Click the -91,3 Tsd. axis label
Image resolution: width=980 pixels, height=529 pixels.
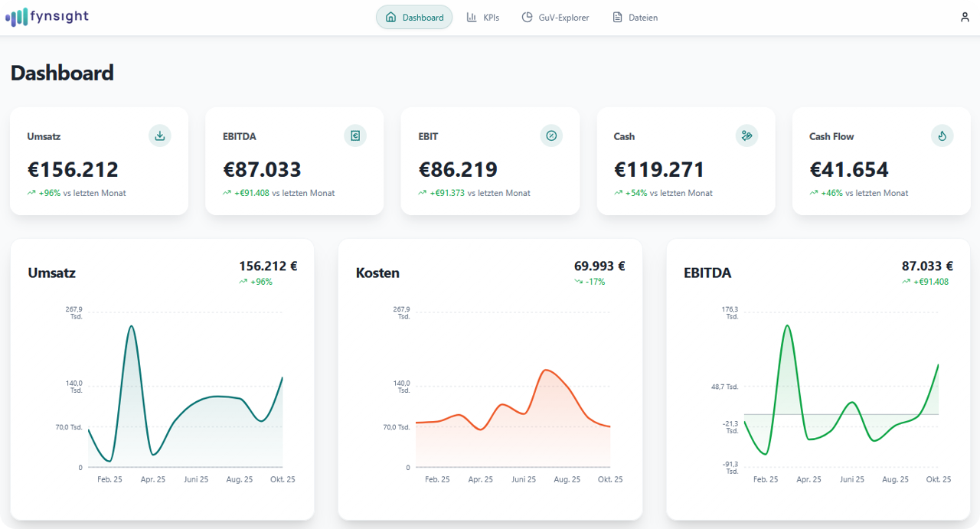pyautogui.click(x=730, y=468)
